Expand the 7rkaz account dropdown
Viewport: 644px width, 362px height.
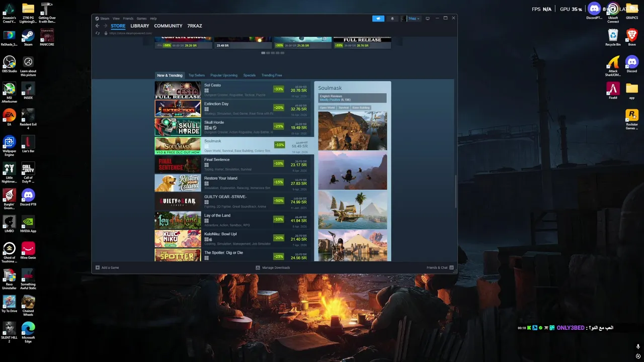pyautogui.click(x=413, y=19)
